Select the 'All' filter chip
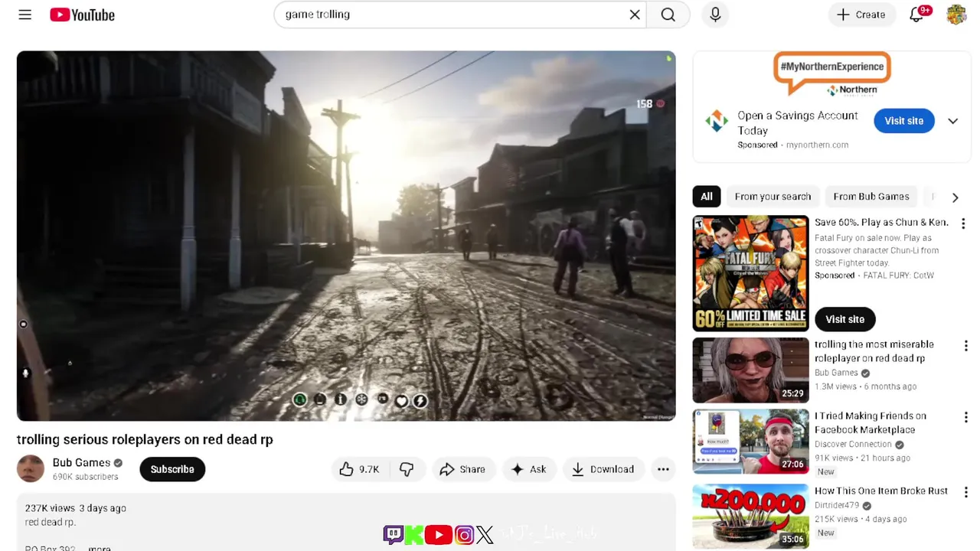The height and width of the screenshot is (551, 980). pyautogui.click(x=707, y=197)
